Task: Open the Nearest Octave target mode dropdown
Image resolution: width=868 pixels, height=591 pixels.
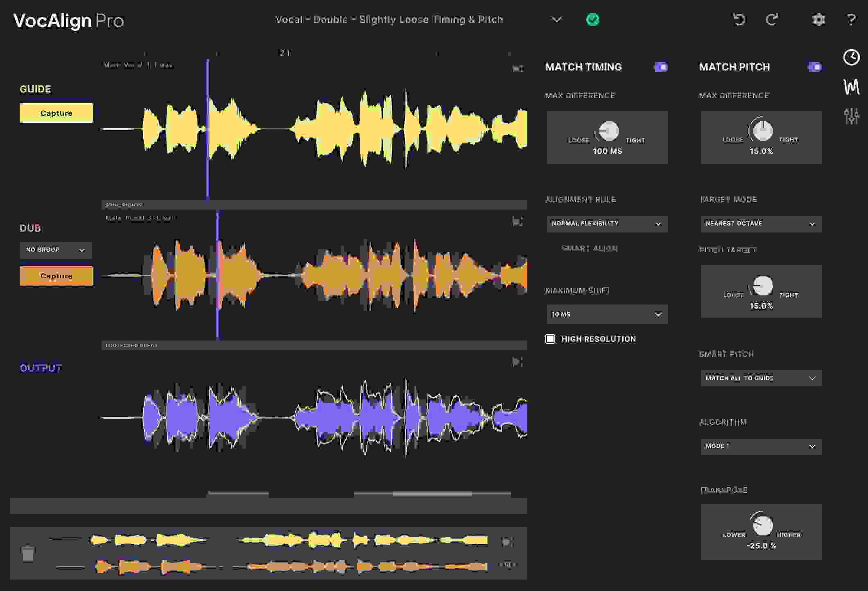Action: click(761, 223)
